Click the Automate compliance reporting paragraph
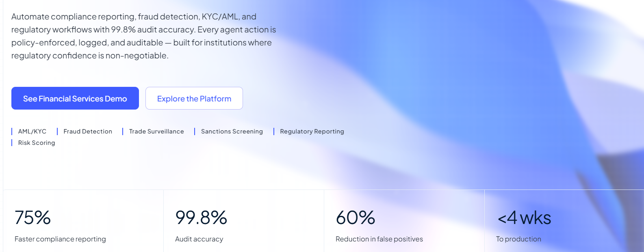The image size is (644, 252). [144, 36]
